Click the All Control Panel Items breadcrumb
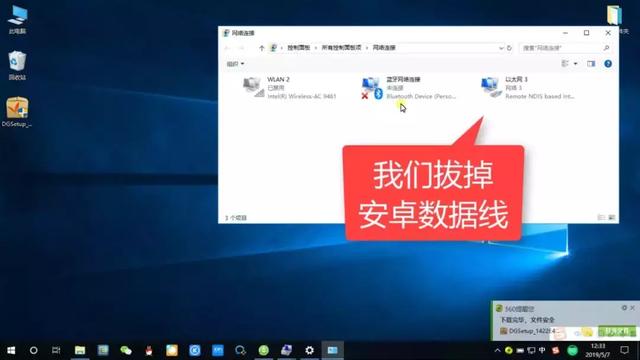 [x=341, y=48]
